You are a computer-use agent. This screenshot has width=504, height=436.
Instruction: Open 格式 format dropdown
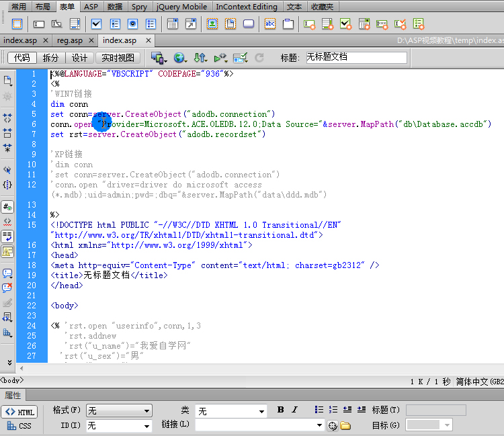click(x=119, y=410)
